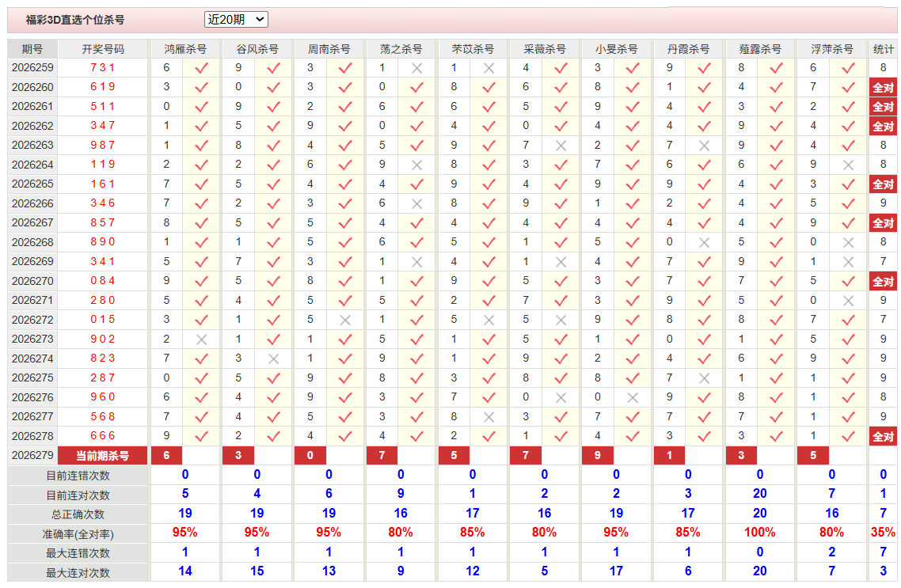Click 鸿雁杀号 current kill number 6
This screenshot has height=588, width=901.
(x=166, y=456)
